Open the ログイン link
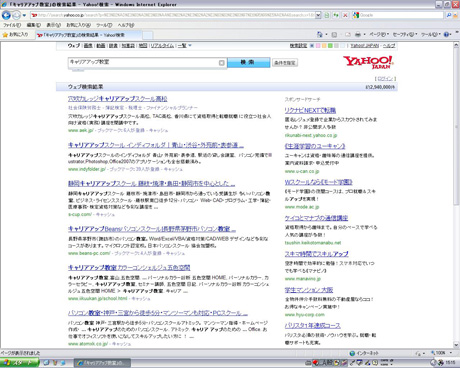Image resolution: width=460 pixels, height=368 pixels. (x=385, y=79)
